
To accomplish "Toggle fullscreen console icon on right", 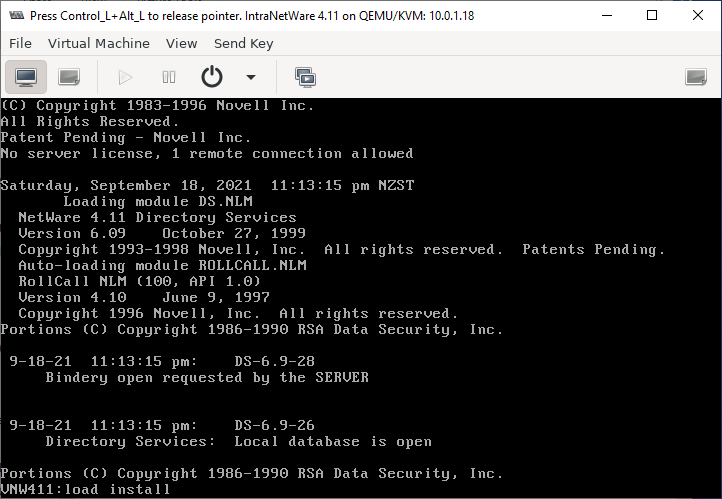I will pos(696,77).
